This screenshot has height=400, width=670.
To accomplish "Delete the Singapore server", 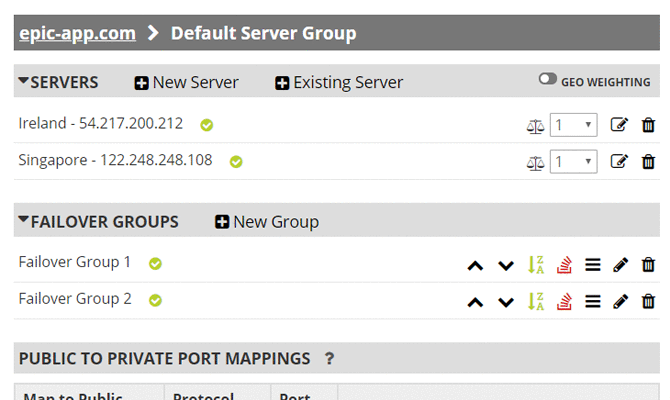I will click(x=648, y=161).
